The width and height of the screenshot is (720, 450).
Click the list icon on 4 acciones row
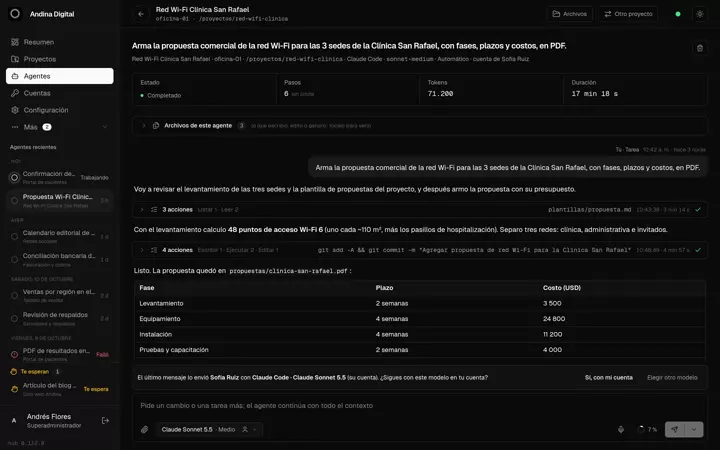(154, 250)
